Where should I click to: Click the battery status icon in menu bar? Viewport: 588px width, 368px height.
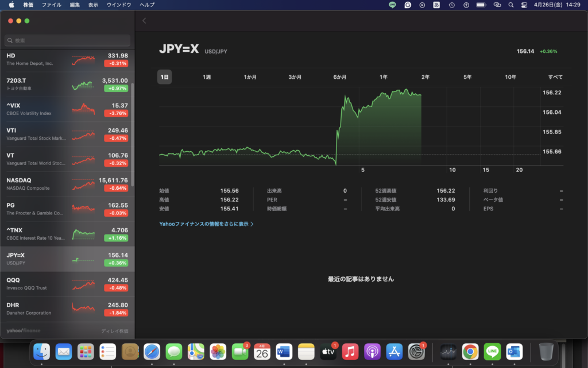coord(481,5)
